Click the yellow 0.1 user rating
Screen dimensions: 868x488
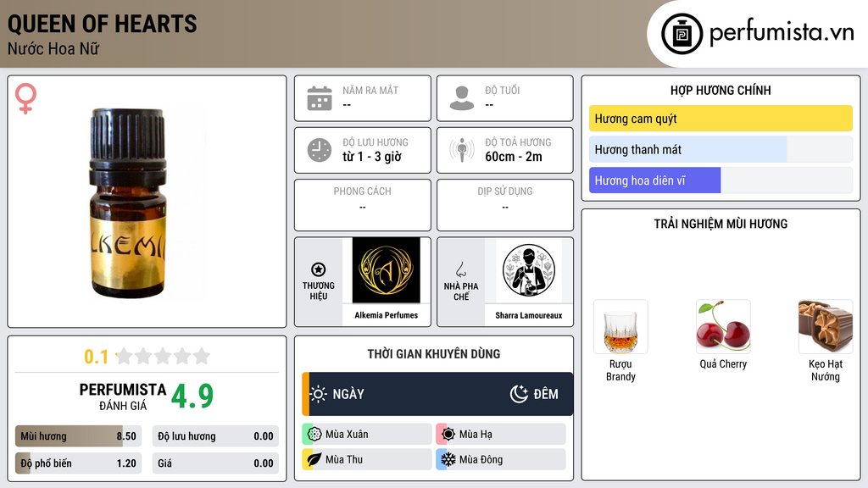coord(97,357)
